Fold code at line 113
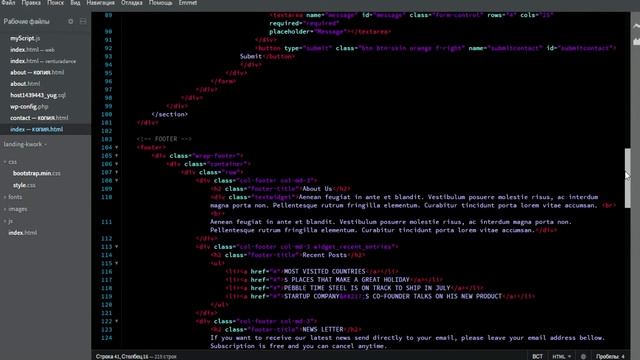 [x=116, y=247]
